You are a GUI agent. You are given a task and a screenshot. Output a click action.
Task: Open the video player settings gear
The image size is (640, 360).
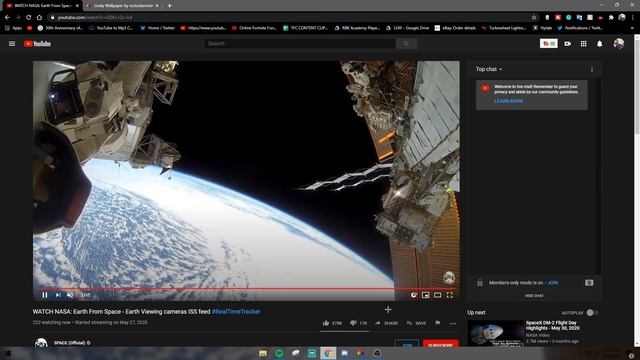click(x=413, y=295)
